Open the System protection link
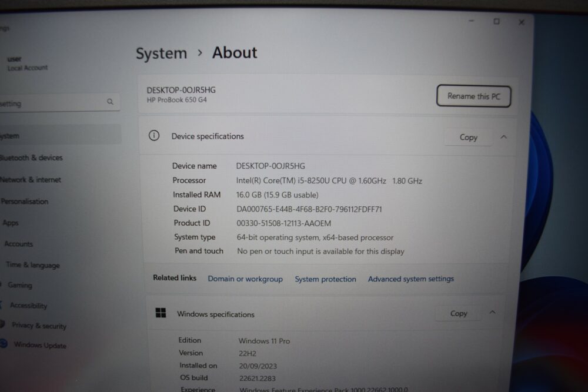 point(326,279)
